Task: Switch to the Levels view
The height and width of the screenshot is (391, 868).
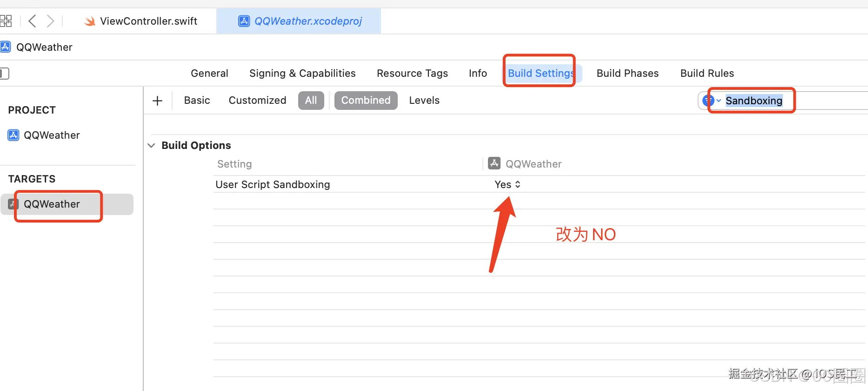Action: 424,101
